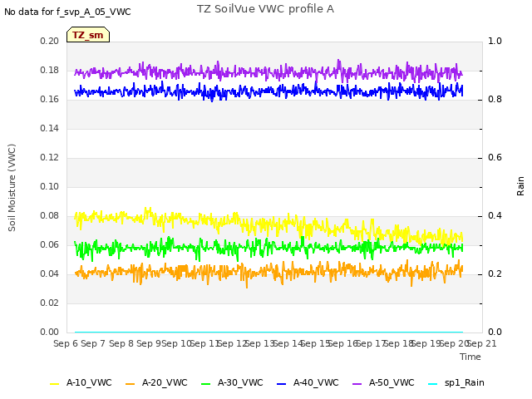Click the 0.14 value on left axis
Image resolution: width=532 pixels, height=399 pixels.
point(50,128)
